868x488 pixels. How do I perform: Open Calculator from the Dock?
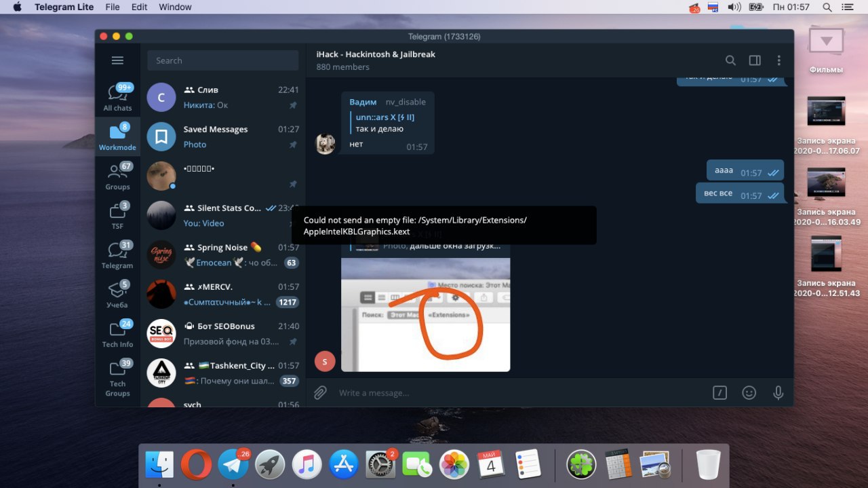click(x=618, y=465)
